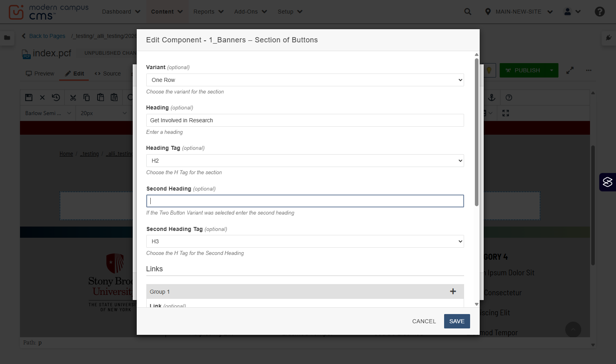Open the help question mark icon

tap(600, 12)
